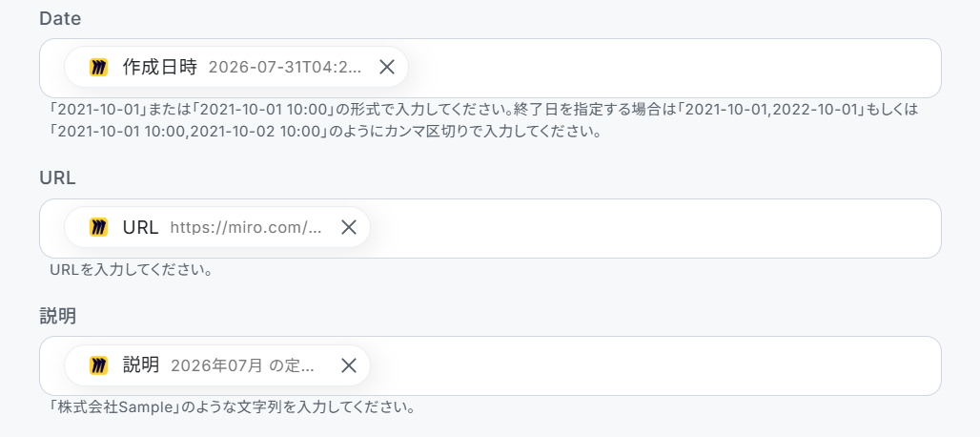Click the 2026年07月 の定... preview text

(x=242, y=365)
